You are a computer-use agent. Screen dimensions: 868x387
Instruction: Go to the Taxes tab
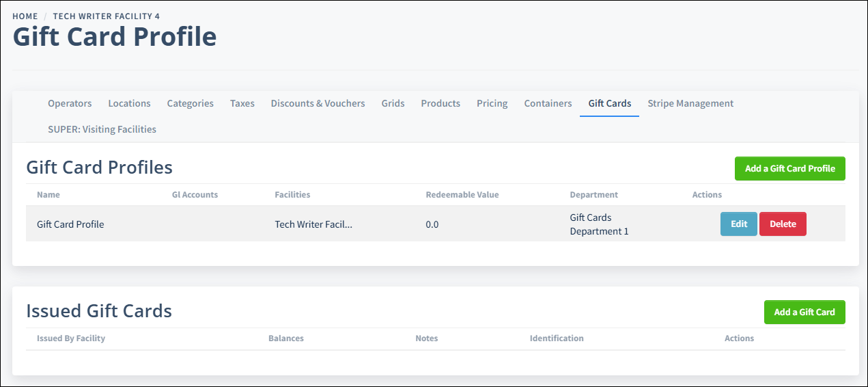point(242,103)
